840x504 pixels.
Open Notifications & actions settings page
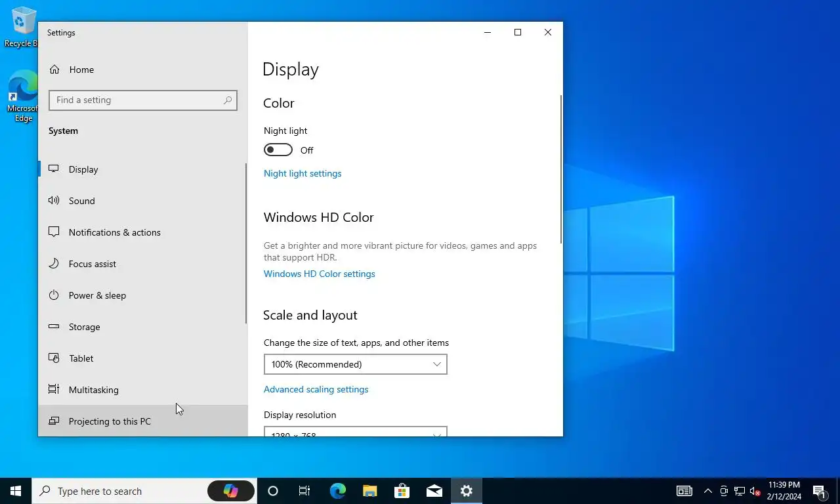[x=142, y=232]
